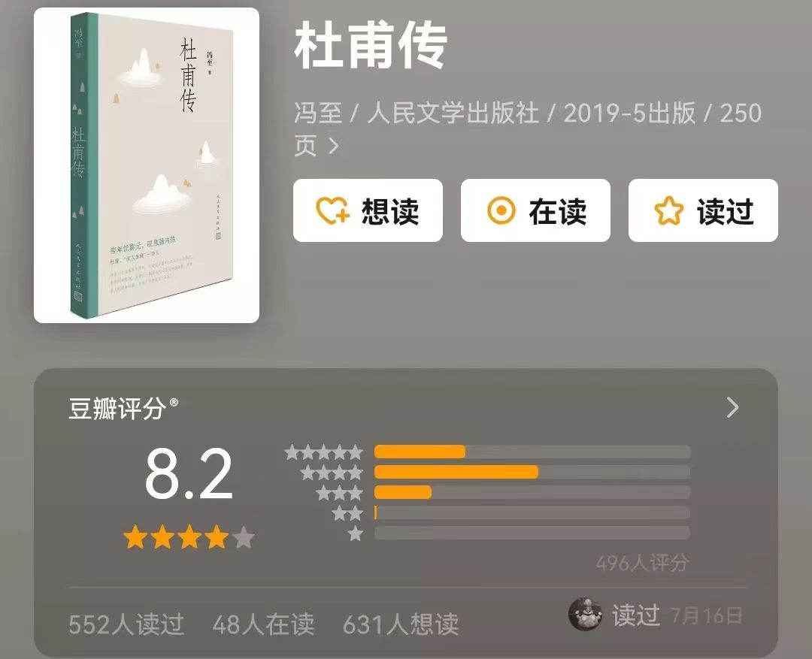This screenshot has width=812, height=659.
Task: Tap the five-star rating row icon
Action: tap(323, 452)
